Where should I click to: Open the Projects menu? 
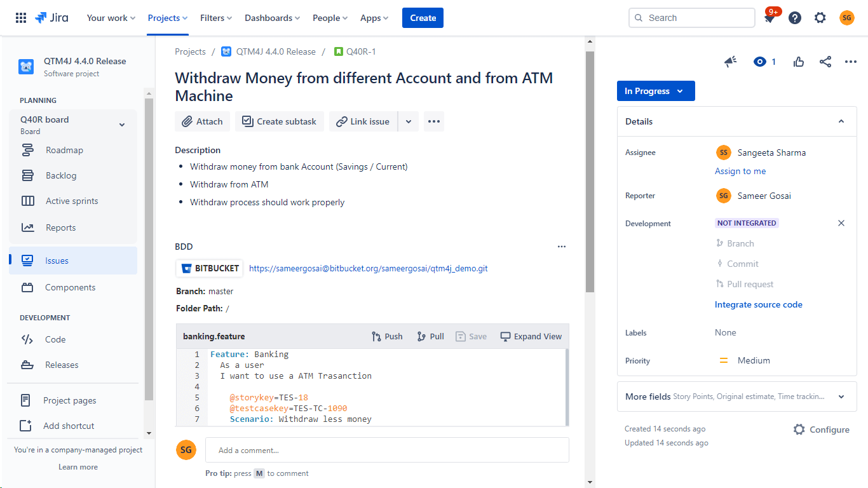[x=168, y=18]
